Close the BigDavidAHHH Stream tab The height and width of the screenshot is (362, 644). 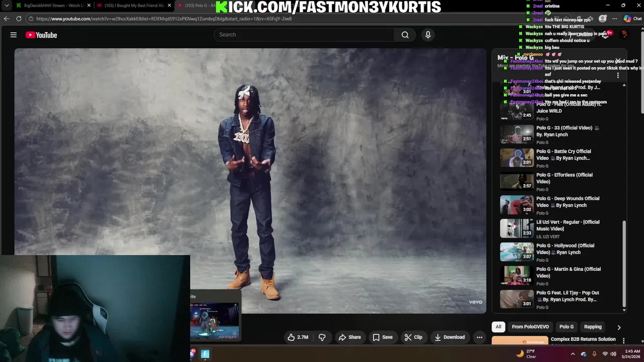pos(89,6)
